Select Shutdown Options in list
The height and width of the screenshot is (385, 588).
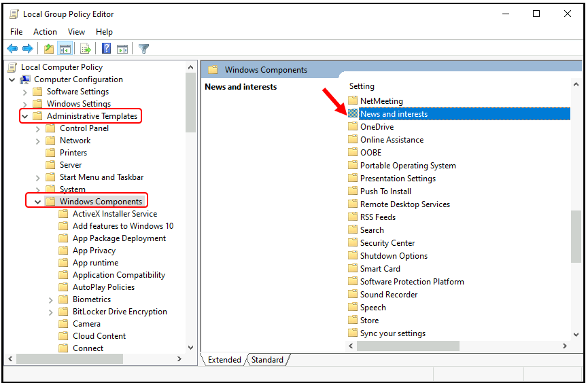pos(394,256)
